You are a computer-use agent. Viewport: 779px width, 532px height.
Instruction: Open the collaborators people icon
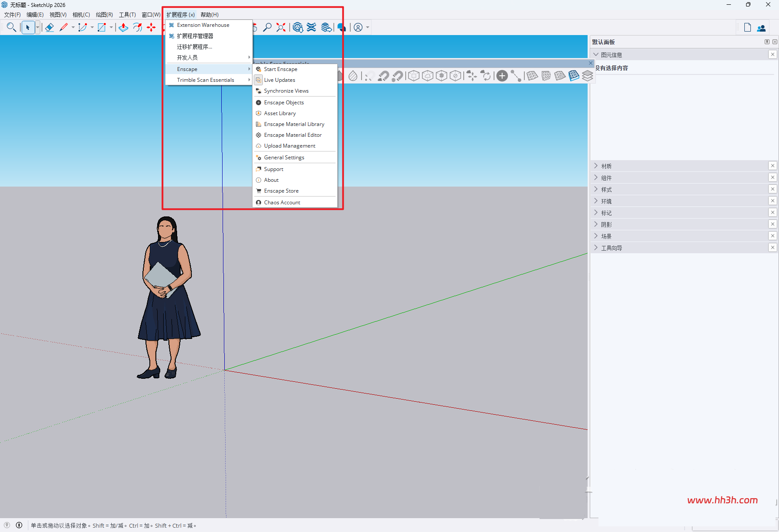[761, 28]
